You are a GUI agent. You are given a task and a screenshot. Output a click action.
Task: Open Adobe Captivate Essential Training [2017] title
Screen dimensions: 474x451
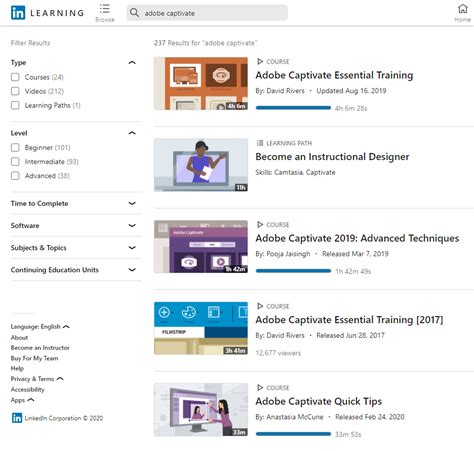(x=349, y=320)
